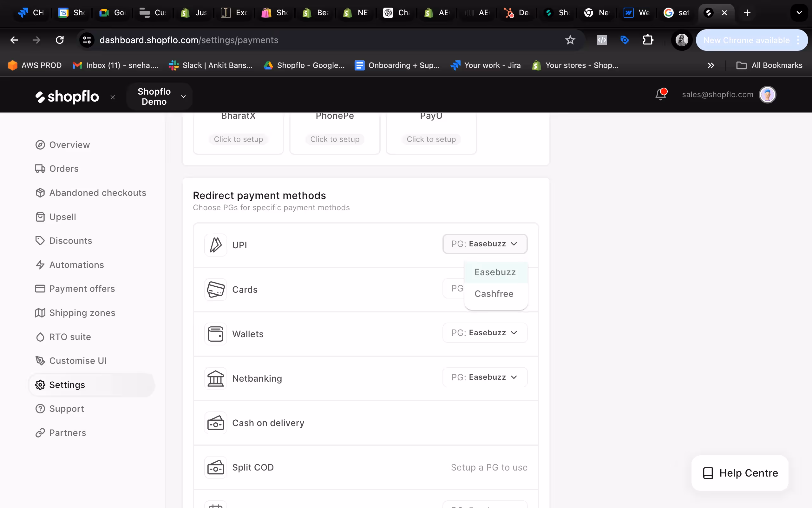Open the Support page
Screen dimensions: 812x508
click(60, 409)
